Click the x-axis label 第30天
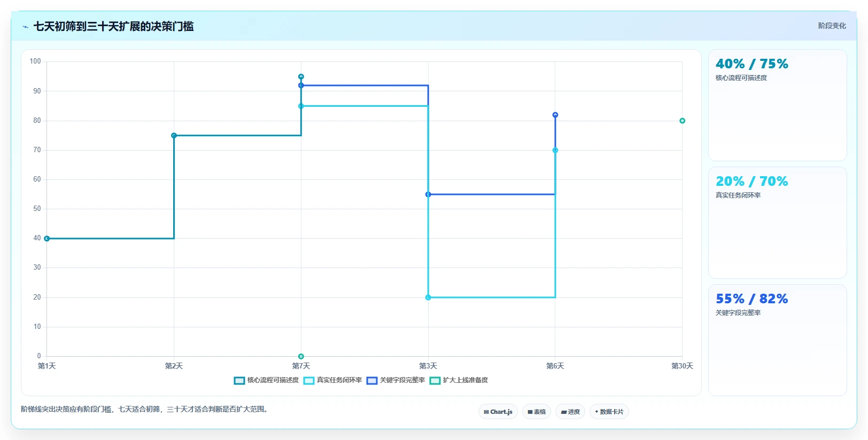868x440 pixels. coord(683,366)
